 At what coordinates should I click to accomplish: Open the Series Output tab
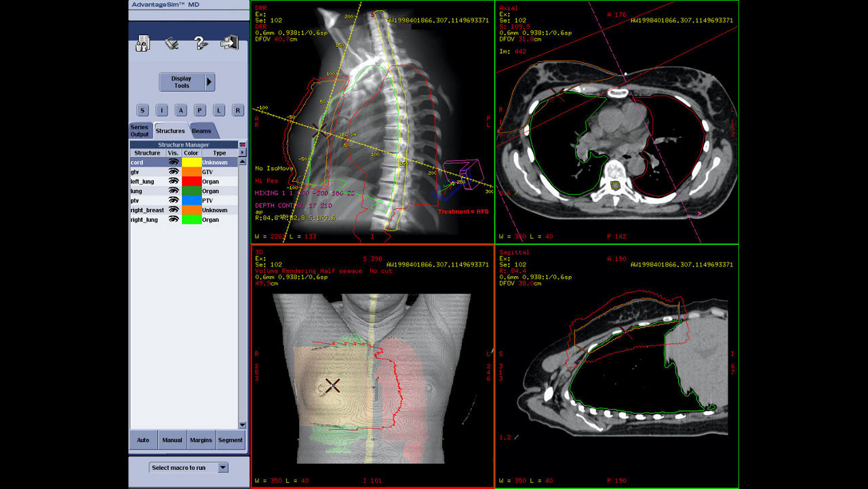tap(140, 131)
